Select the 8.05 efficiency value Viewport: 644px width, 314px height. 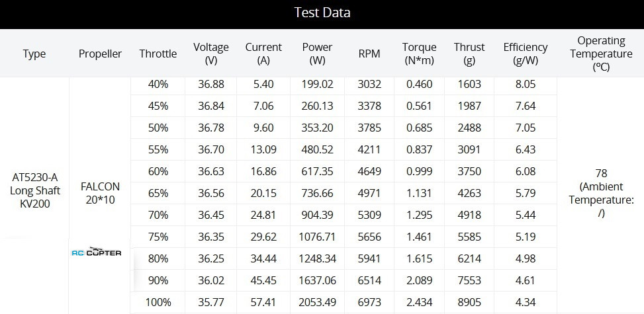[526, 85]
